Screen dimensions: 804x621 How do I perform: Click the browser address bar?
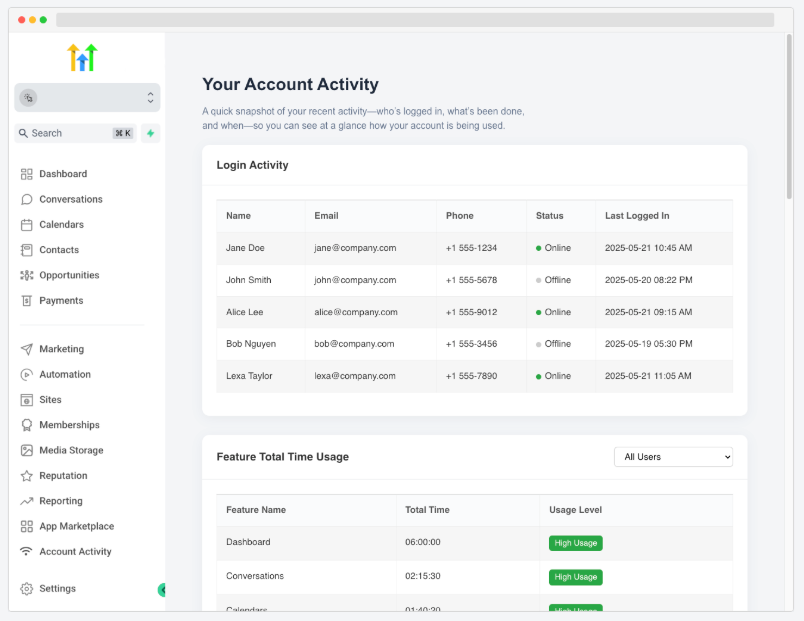pos(415,20)
